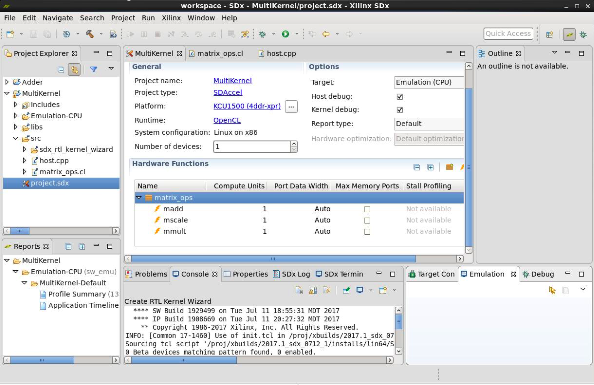
Task: Open the SDx perspective button at top right
Action: (x=569, y=34)
